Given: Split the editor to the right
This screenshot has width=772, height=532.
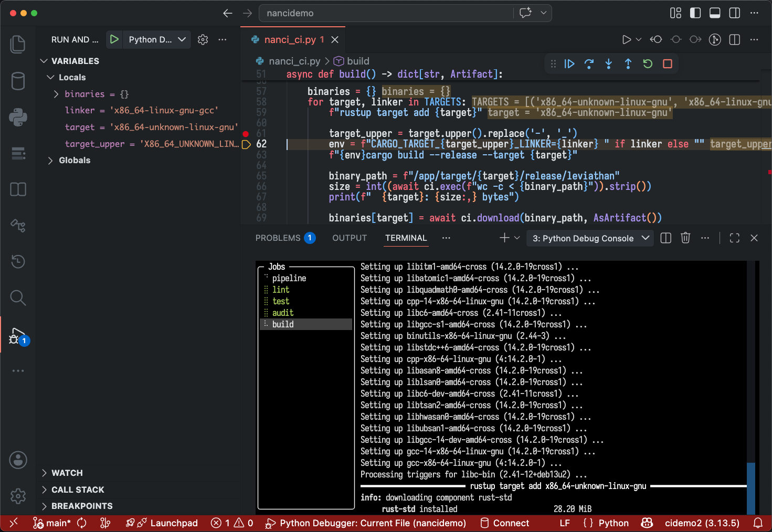Looking at the screenshot, I should [735, 39].
